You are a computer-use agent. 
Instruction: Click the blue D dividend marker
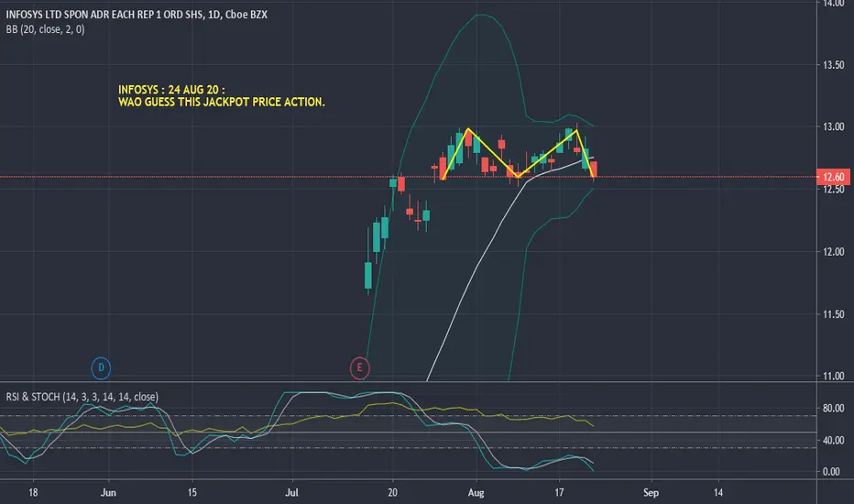pyautogui.click(x=101, y=368)
